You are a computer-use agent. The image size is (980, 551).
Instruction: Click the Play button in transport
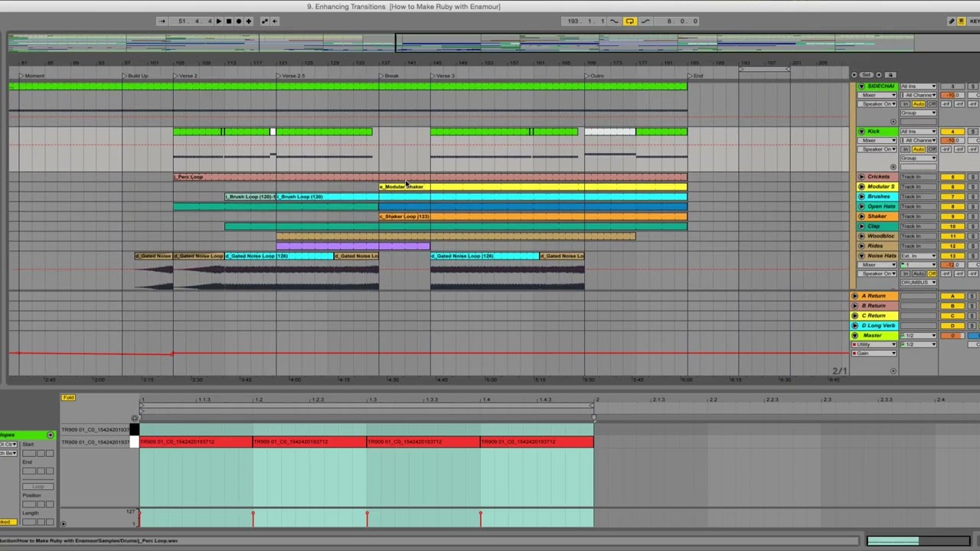(x=218, y=21)
